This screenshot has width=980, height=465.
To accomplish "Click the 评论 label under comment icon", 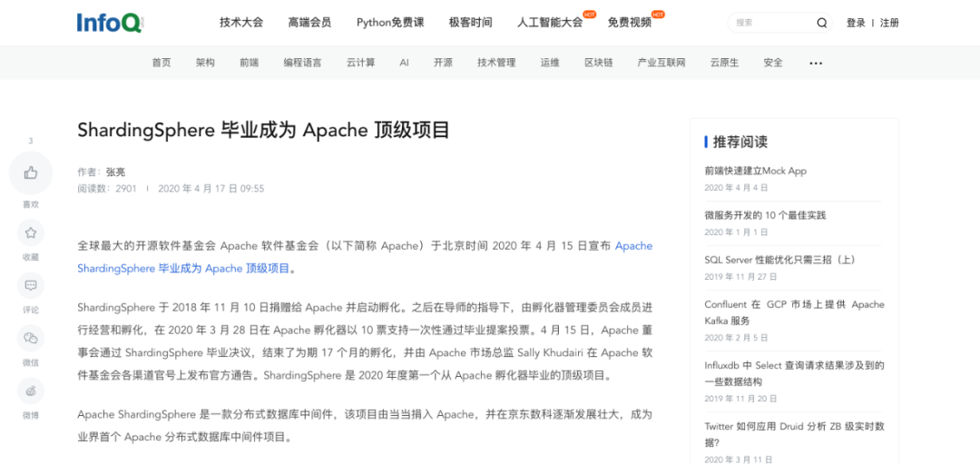I will pos(31,310).
